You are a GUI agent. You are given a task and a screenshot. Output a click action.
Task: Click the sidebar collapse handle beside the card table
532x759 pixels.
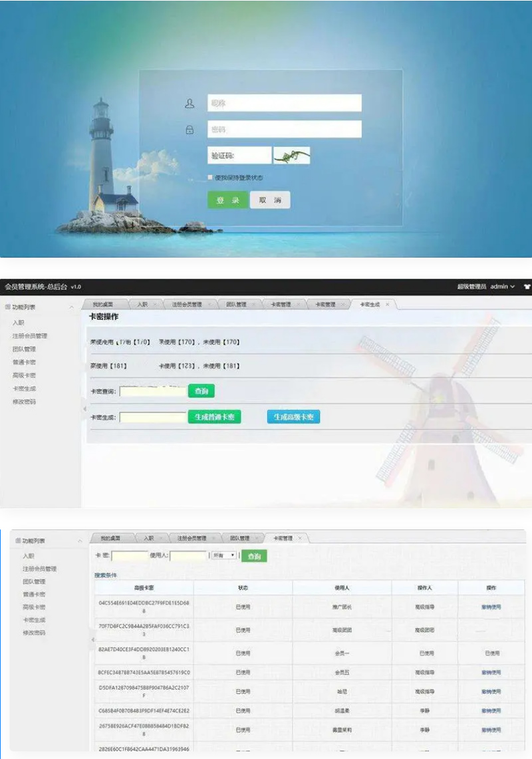92,639
